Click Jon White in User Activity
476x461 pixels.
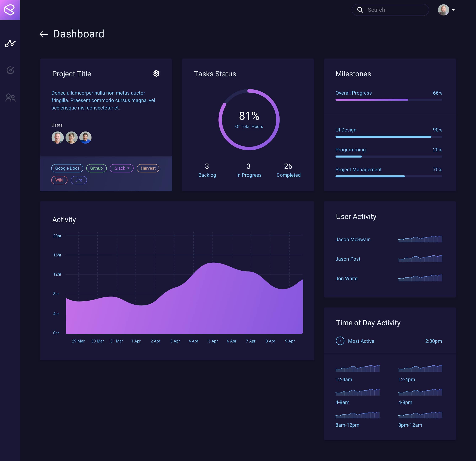pyautogui.click(x=346, y=278)
